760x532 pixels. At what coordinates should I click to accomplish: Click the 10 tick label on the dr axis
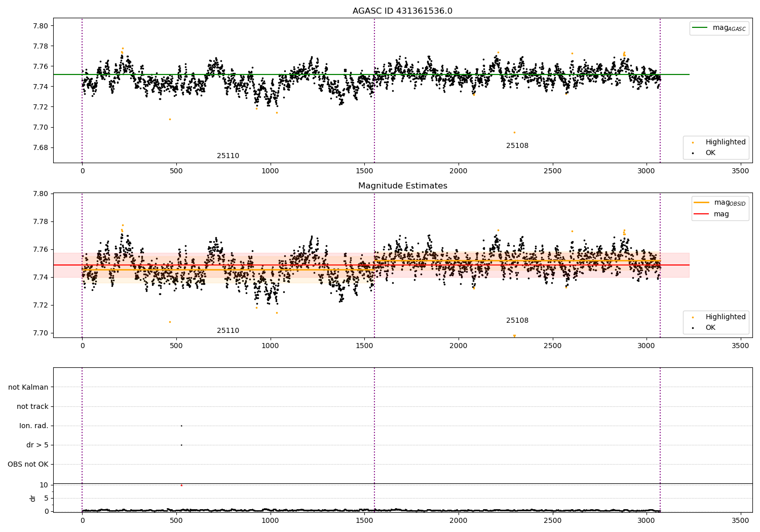tap(44, 485)
